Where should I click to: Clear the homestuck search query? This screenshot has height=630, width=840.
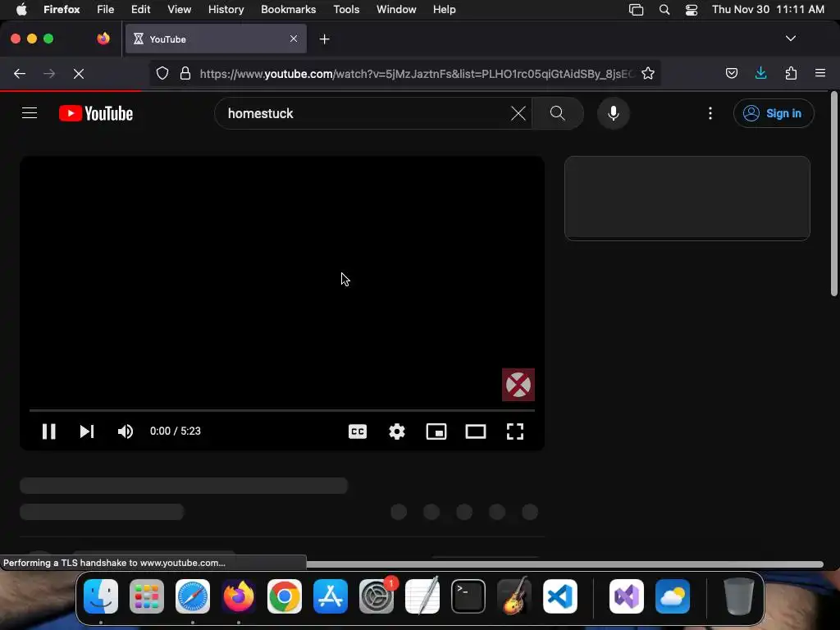click(518, 113)
